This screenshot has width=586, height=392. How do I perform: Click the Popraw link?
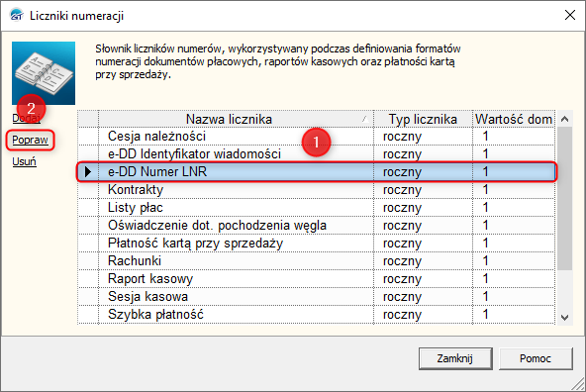(30, 140)
